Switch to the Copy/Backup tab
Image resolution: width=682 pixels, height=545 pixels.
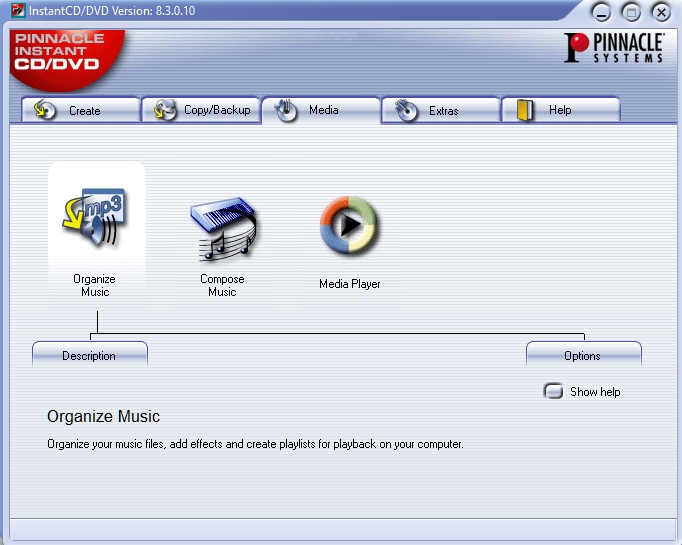tap(201, 110)
